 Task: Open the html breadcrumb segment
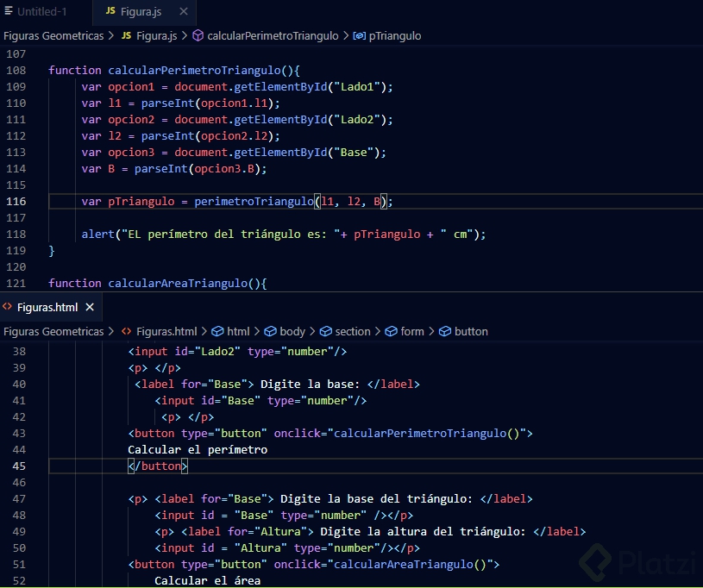click(238, 332)
